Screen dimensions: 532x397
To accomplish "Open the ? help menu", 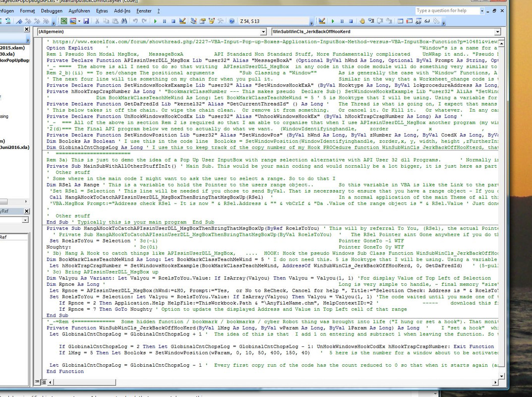I will pyautogui.click(x=159, y=11).
